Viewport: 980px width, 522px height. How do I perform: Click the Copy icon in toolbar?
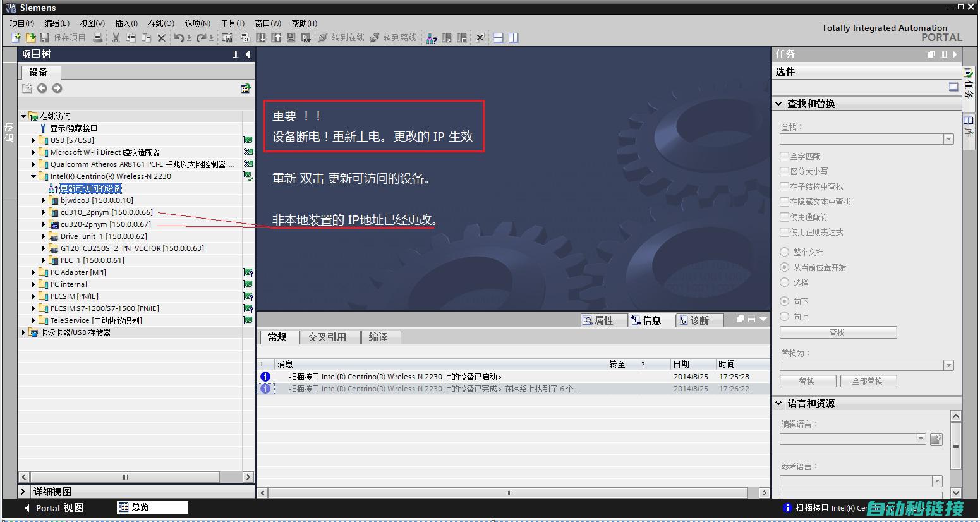[x=131, y=38]
